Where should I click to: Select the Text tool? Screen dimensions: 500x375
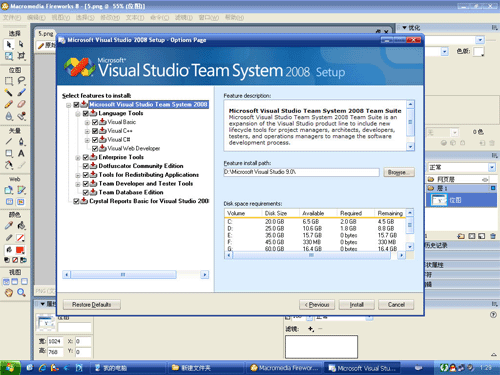click(21, 153)
